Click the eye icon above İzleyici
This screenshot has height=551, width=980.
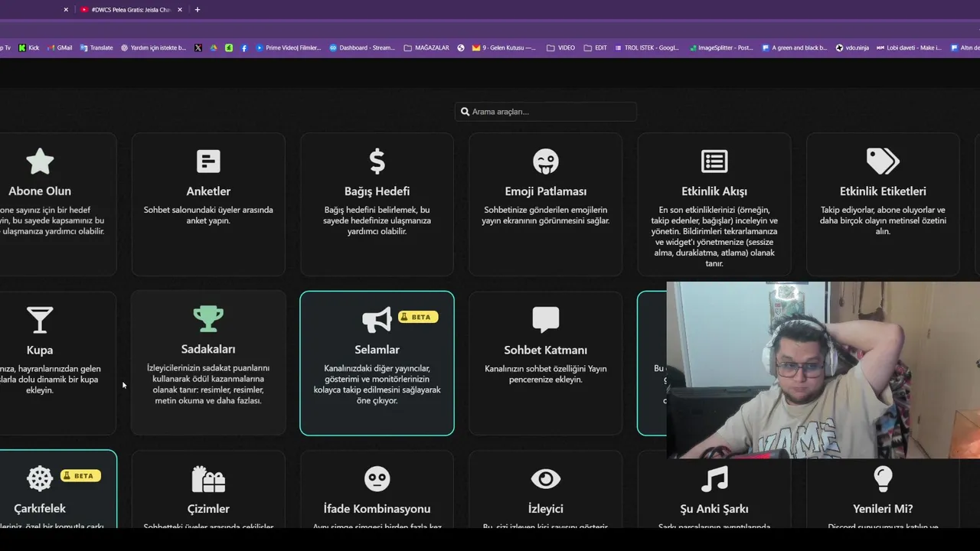(546, 479)
